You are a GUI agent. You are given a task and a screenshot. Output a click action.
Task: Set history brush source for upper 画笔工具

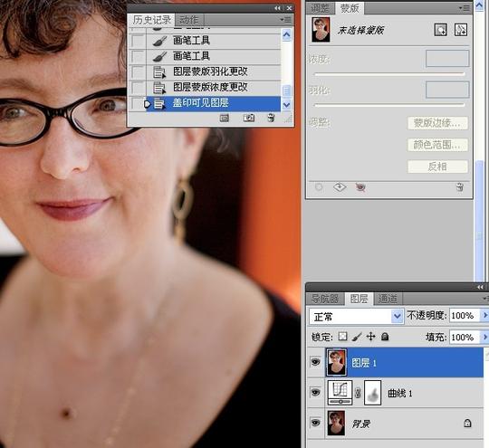pos(138,41)
